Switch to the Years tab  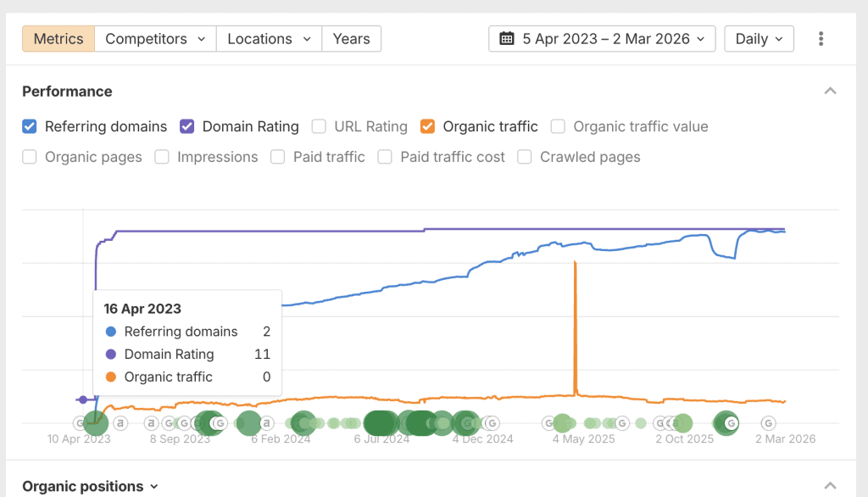(351, 39)
